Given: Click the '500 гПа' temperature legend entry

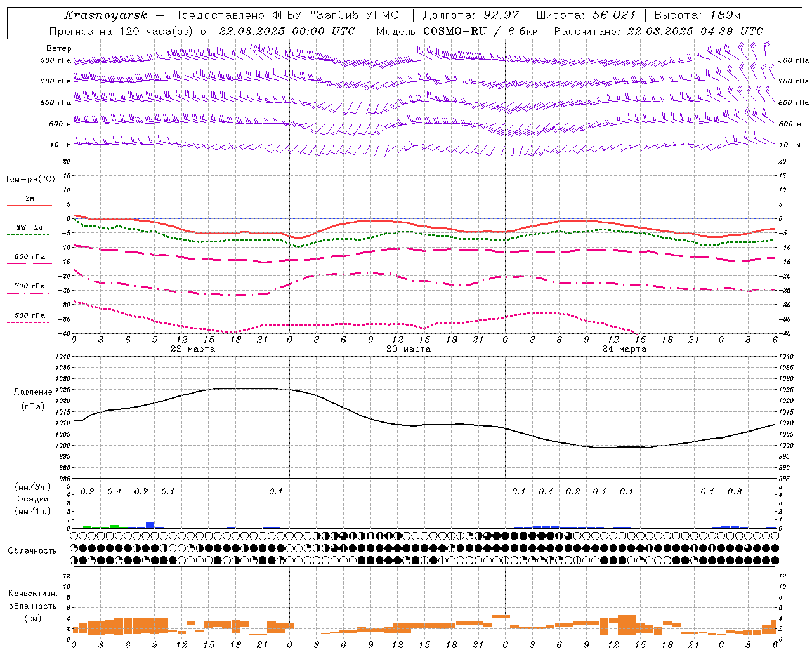Looking at the screenshot, I should tap(29, 315).
